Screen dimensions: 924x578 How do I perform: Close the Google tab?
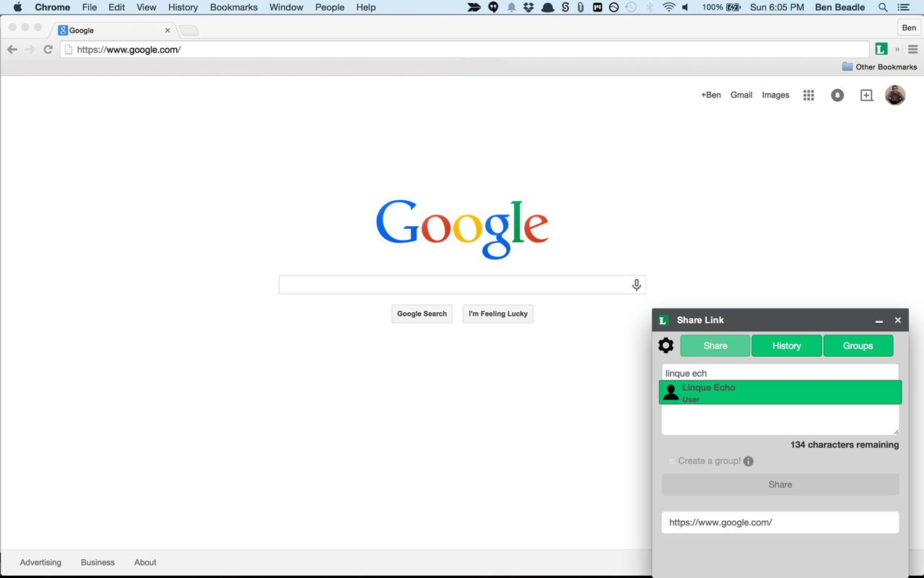point(167,30)
